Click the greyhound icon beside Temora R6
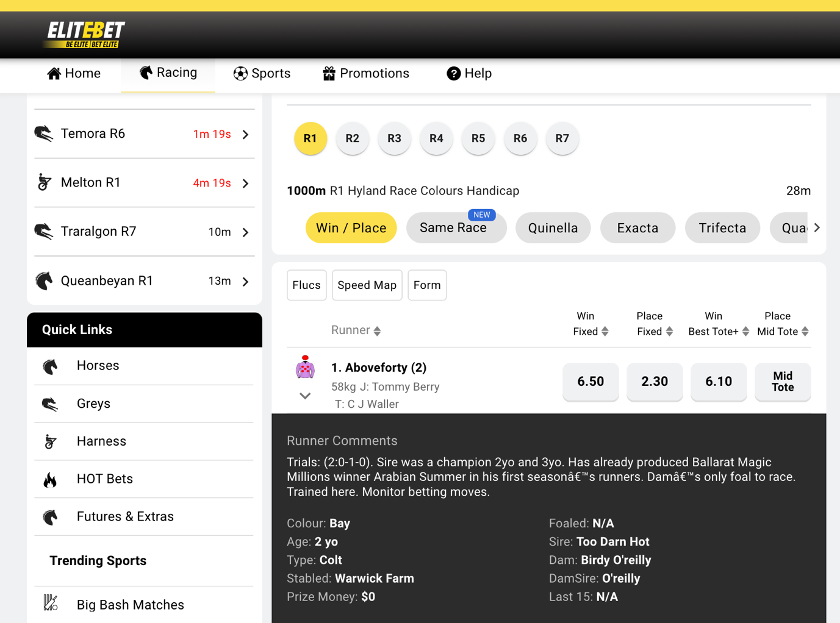This screenshot has height=623, width=840. coord(44,133)
